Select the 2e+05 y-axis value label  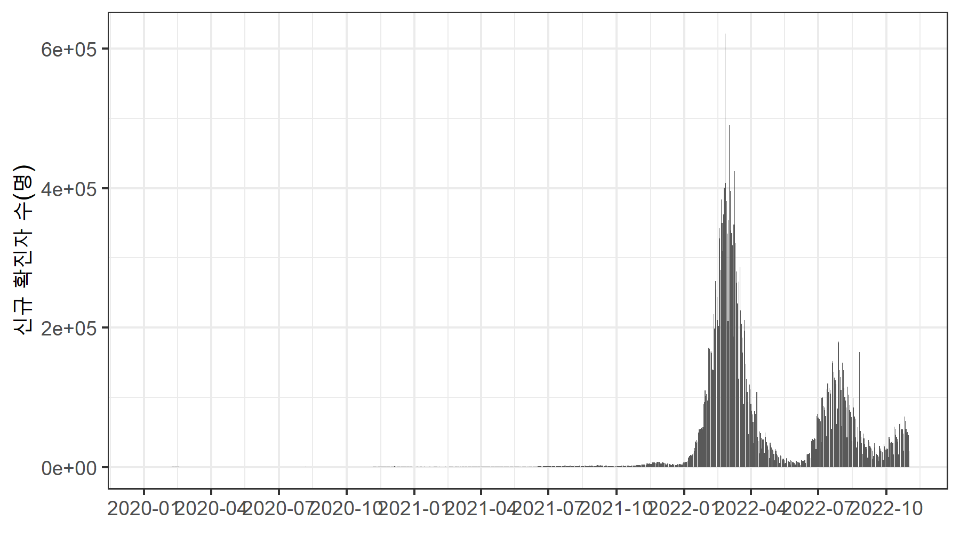pos(68,329)
